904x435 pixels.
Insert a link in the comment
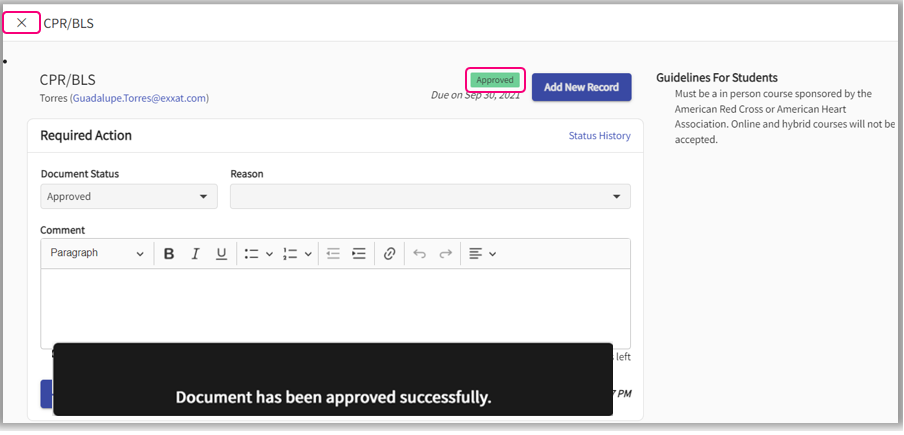pyautogui.click(x=390, y=254)
